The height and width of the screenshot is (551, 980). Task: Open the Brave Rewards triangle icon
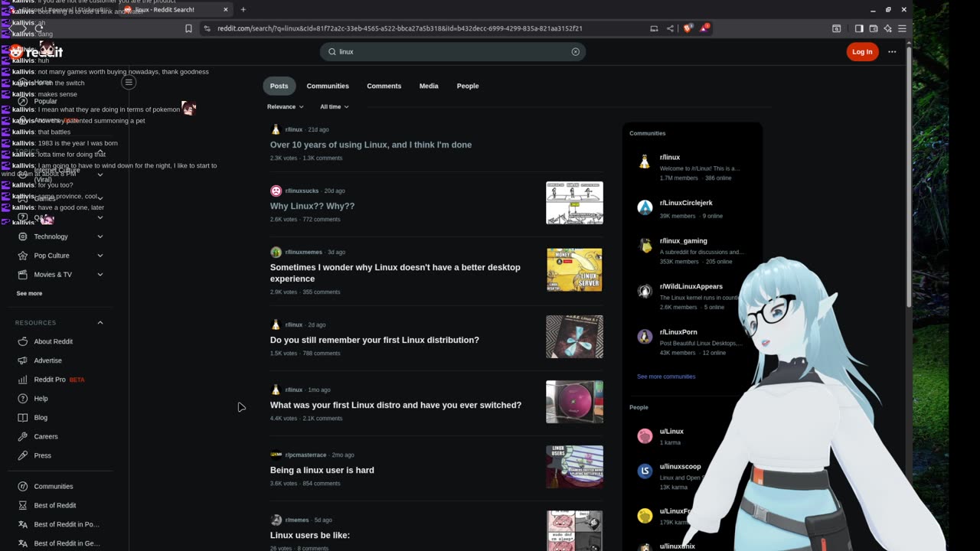(x=704, y=28)
